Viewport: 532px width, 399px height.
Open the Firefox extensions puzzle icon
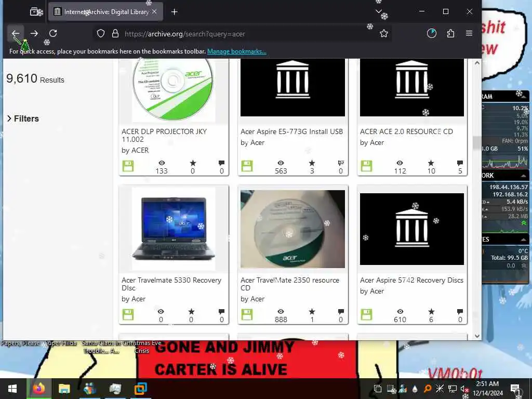point(450,33)
